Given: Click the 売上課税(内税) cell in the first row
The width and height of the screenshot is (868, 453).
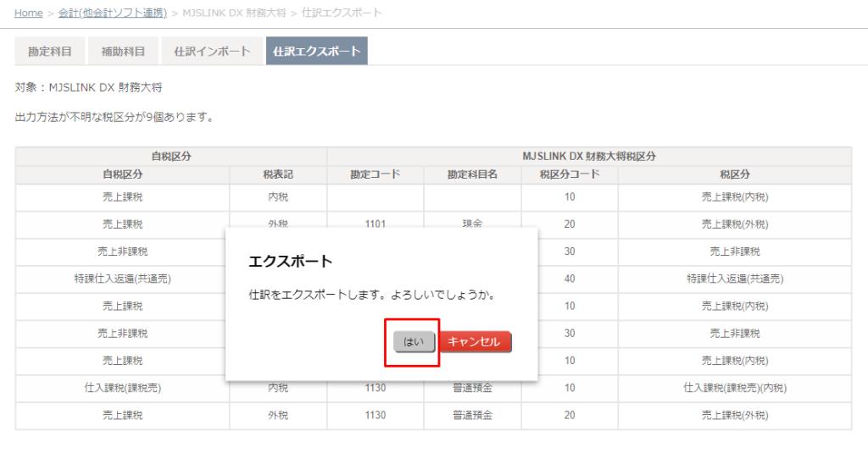Looking at the screenshot, I should click(735, 197).
